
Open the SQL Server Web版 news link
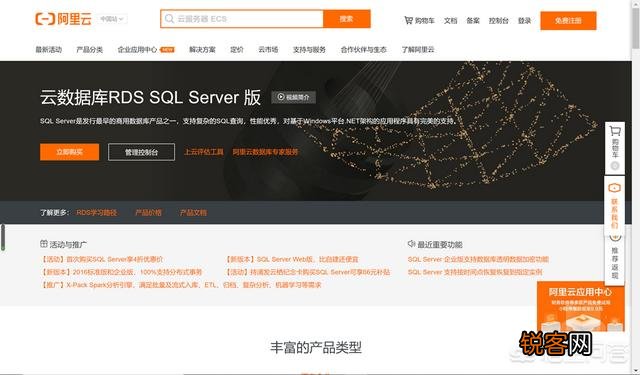(292, 259)
